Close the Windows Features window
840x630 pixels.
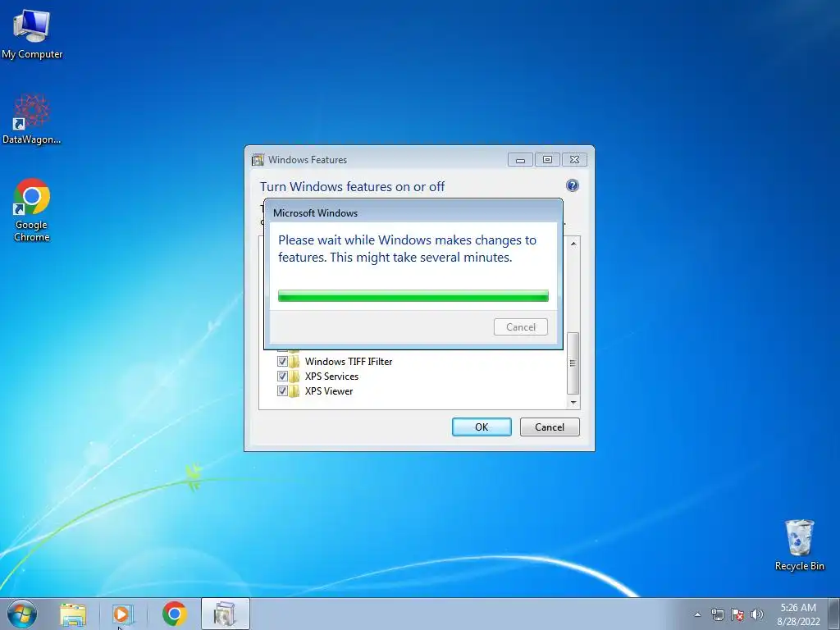tap(574, 160)
